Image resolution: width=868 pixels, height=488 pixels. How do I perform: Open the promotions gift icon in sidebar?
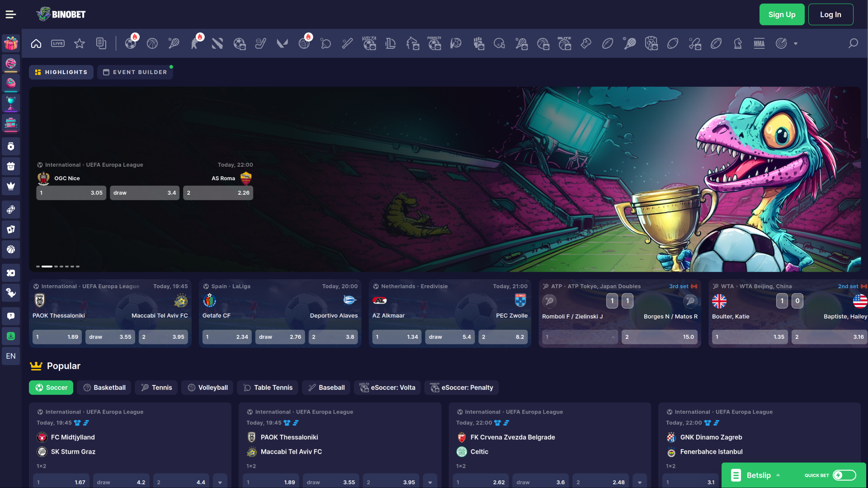pos(11,43)
